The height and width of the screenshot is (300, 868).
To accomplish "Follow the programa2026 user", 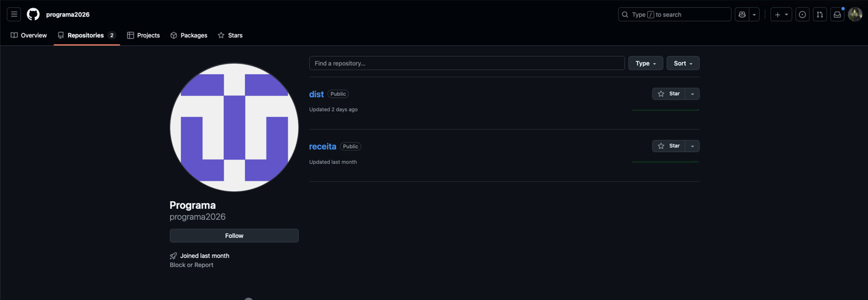I will 234,236.
